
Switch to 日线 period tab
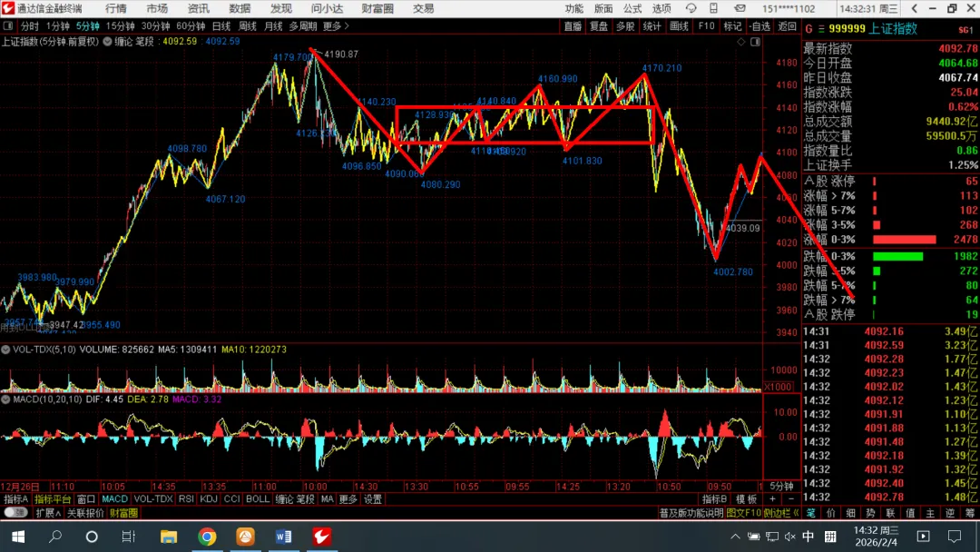click(x=221, y=26)
